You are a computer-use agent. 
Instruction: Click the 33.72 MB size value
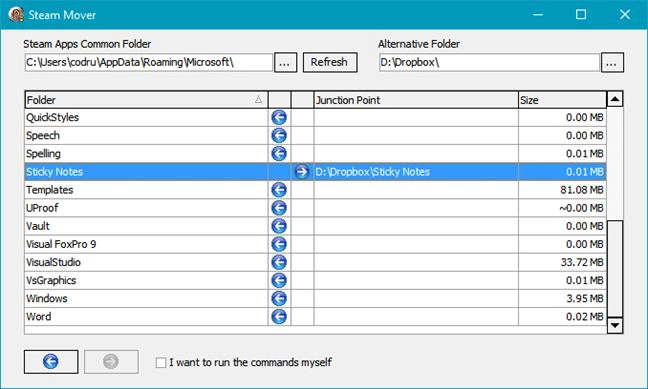582,263
